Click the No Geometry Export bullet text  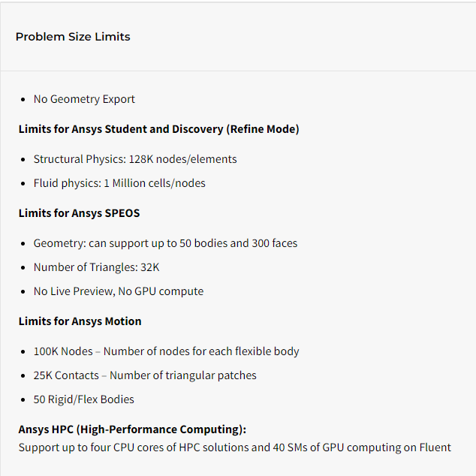click(x=84, y=99)
